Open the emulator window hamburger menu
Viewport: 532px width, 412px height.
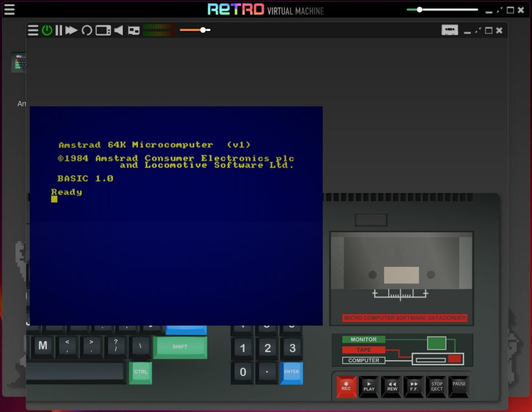(x=33, y=30)
